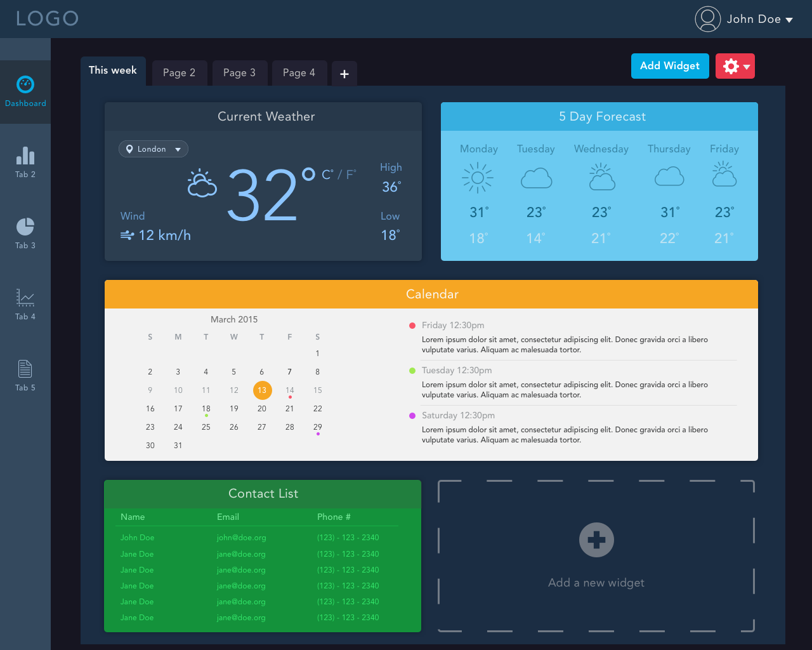Click the red settings gear button
Screen dimensions: 812x650
click(x=735, y=66)
